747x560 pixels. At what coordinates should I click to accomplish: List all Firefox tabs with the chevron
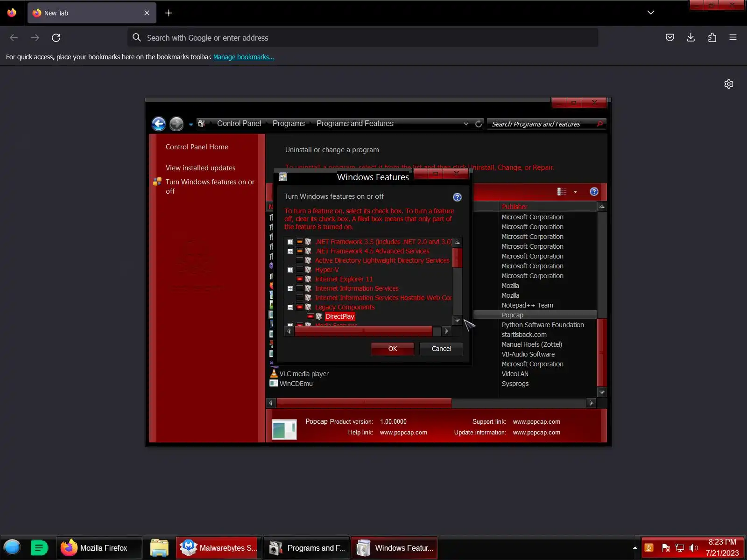[651, 13]
